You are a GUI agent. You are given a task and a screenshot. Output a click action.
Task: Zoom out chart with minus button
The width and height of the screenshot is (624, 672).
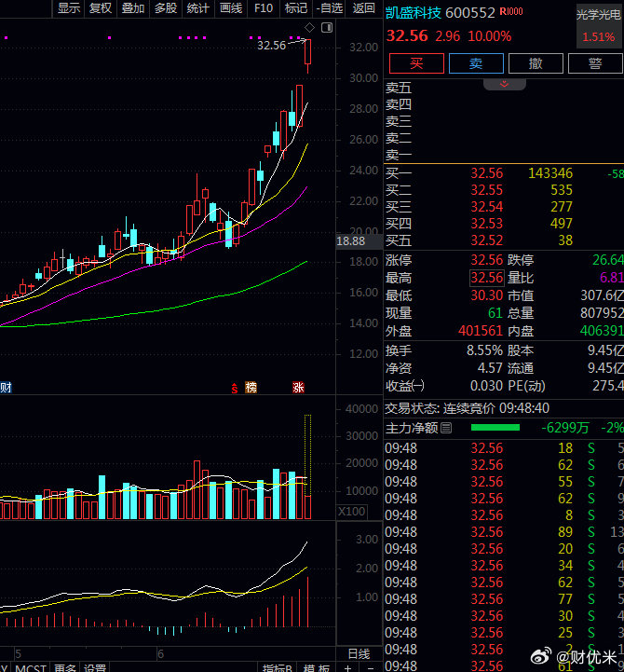point(371,667)
